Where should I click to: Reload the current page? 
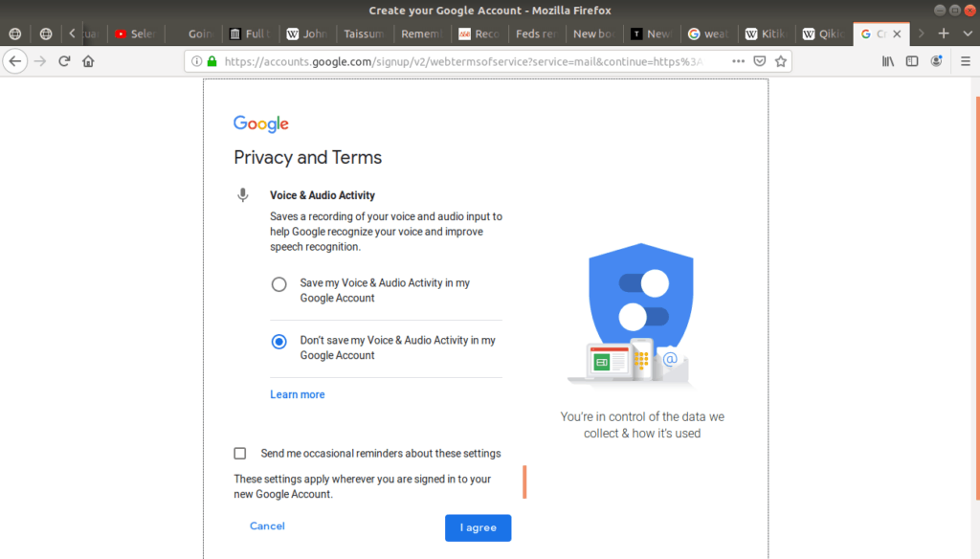64,61
